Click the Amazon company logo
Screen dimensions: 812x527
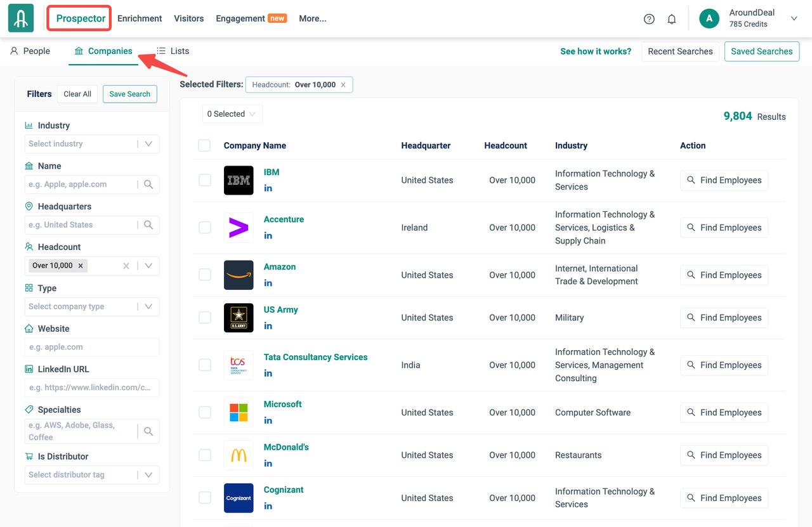[239, 275]
